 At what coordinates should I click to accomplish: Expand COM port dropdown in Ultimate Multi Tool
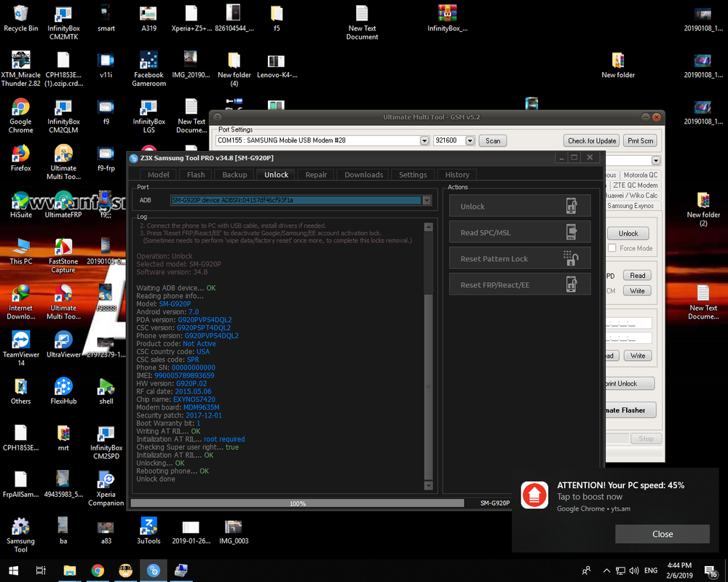pyautogui.click(x=424, y=140)
